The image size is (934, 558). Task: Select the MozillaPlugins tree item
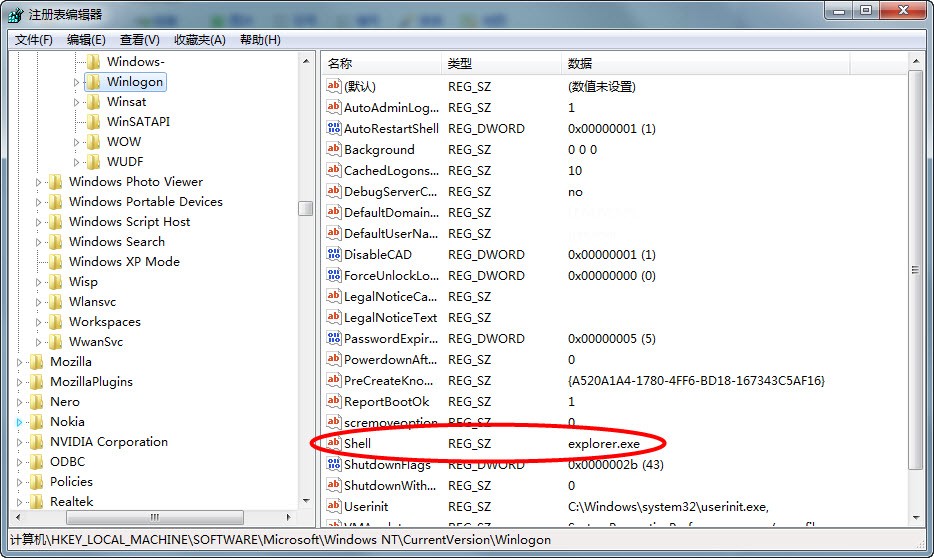pyautogui.click(x=91, y=382)
